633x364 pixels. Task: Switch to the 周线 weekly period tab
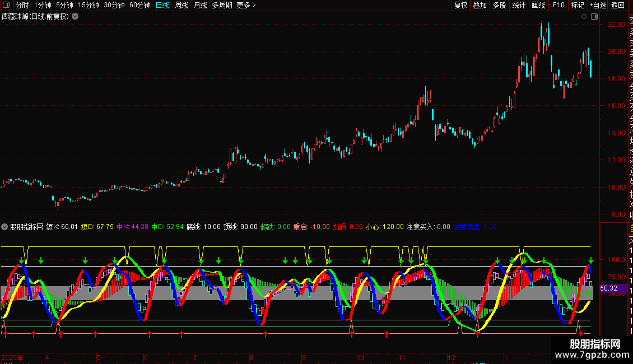(x=181, y=5)
